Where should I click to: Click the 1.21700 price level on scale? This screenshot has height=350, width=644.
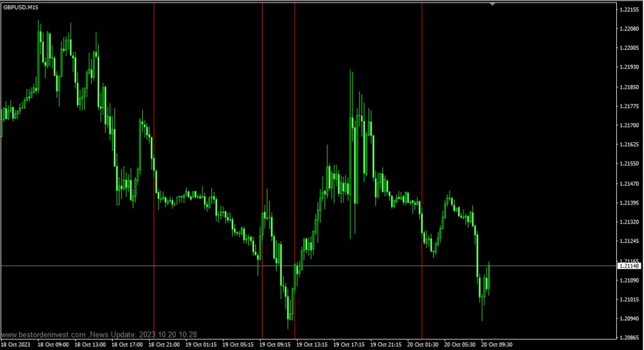tap(629, 125)
